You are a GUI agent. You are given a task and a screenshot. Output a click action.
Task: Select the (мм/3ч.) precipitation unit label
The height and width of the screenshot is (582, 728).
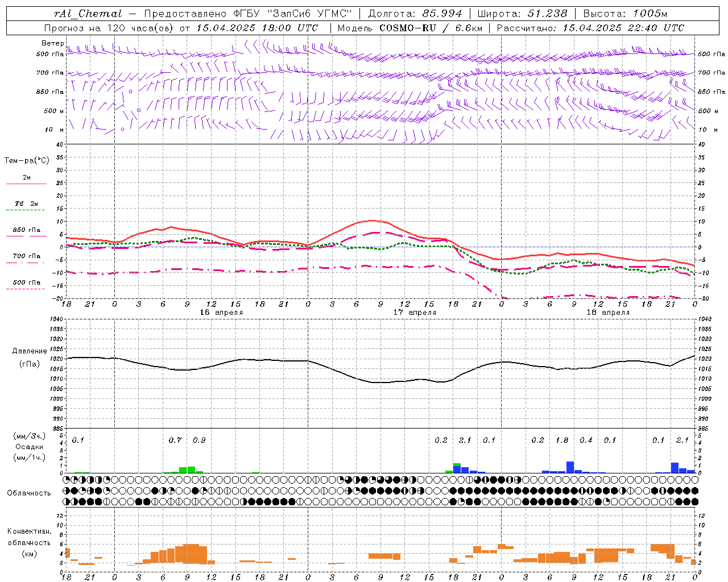(30, 436)
